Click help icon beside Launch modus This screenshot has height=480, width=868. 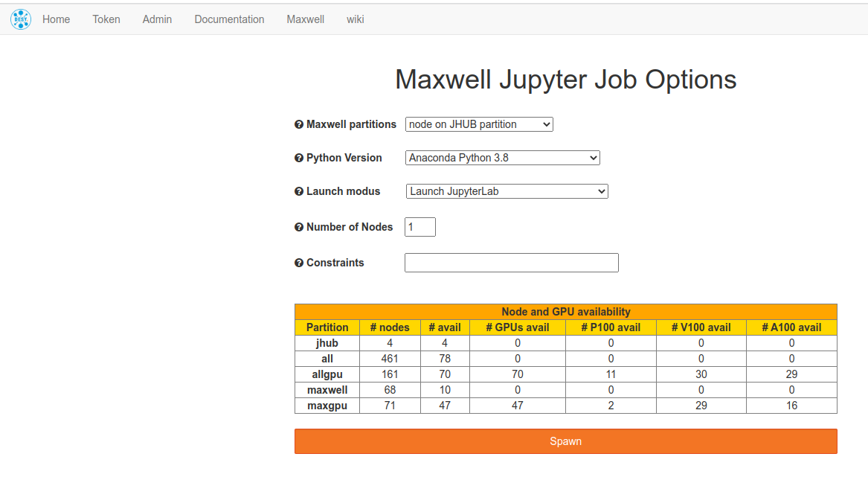coord(299,192)
